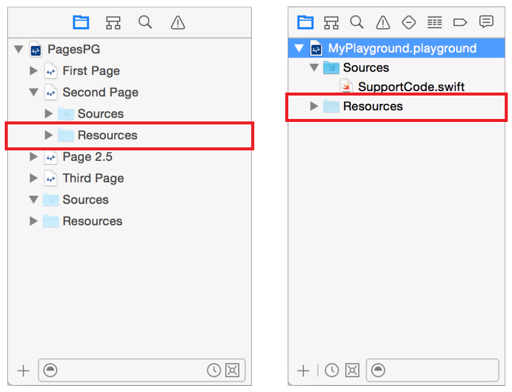The image size is (512, 392).
Task: Select First Page playground page
Action: [x=91, y=71]
